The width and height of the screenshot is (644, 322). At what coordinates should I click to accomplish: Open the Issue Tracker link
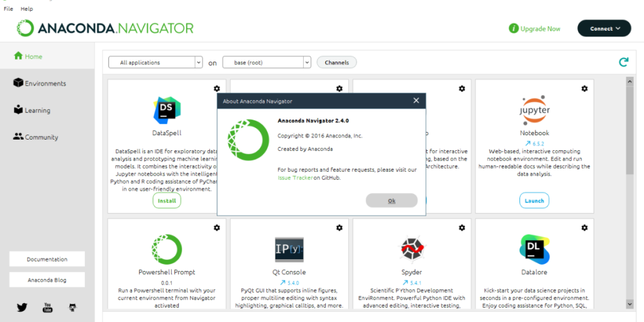(296, 178)
